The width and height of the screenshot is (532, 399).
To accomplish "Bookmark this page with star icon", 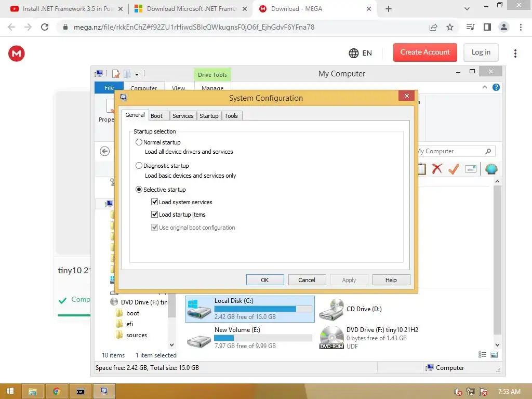I will tap(450, 27).
